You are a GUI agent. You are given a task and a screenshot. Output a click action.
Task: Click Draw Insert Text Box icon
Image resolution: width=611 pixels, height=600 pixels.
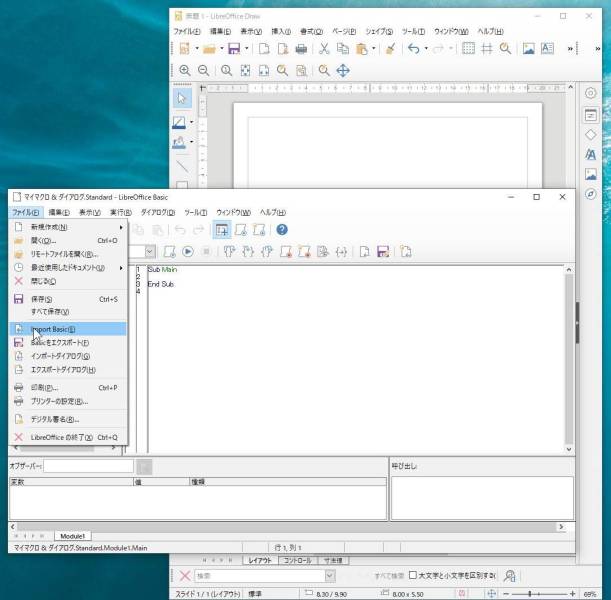[547, 49]
